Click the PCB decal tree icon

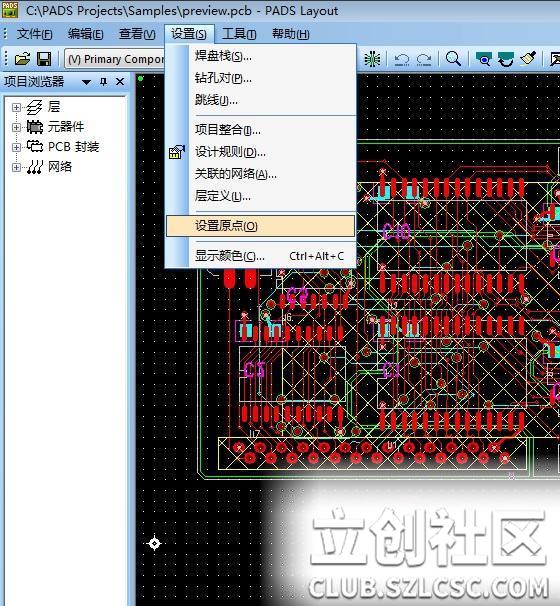click(x=34, y=146)
